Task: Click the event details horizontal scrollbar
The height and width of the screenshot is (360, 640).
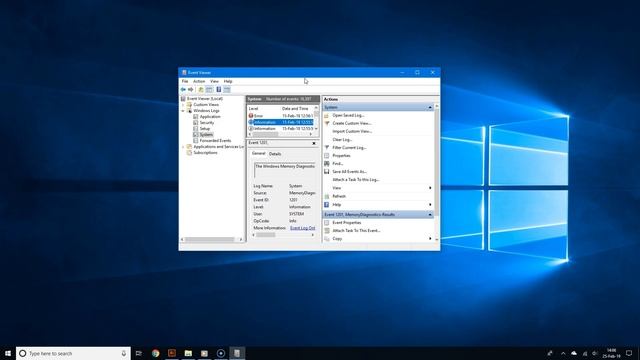Action: point(284,235)
